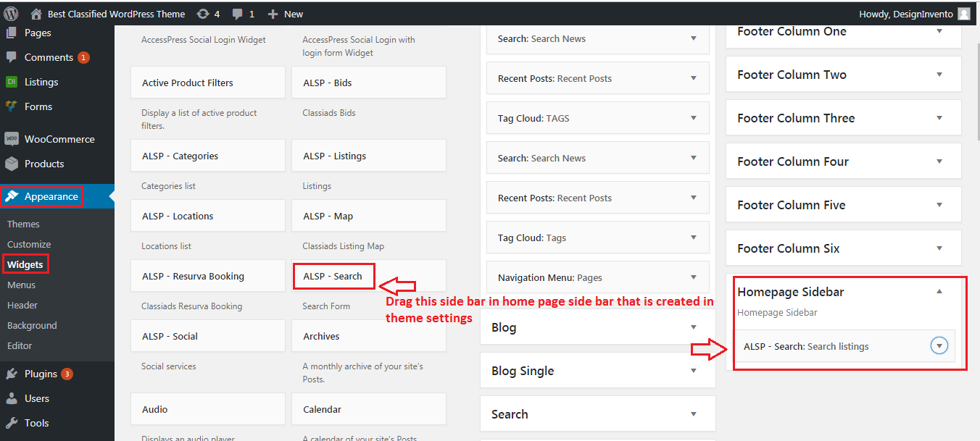Screen dimensions: 980x441
Task: Click the WooCommerce sidebar icon
Action: click(x=11, y=139)
